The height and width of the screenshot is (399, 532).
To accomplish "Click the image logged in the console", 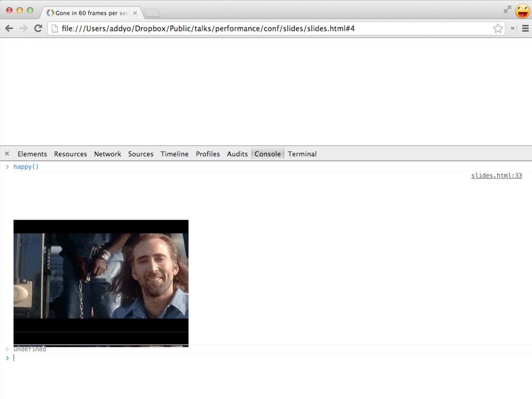I will click(x=101, y=283).
